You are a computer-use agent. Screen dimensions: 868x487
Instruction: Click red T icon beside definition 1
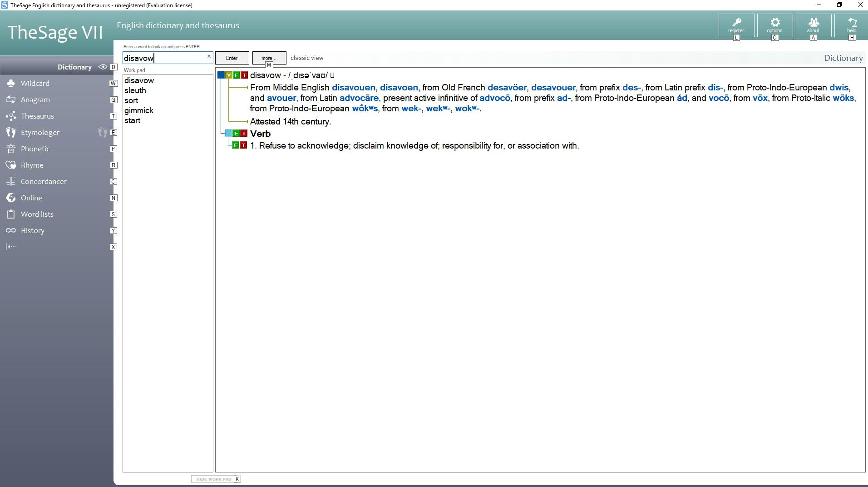point(243,145)
